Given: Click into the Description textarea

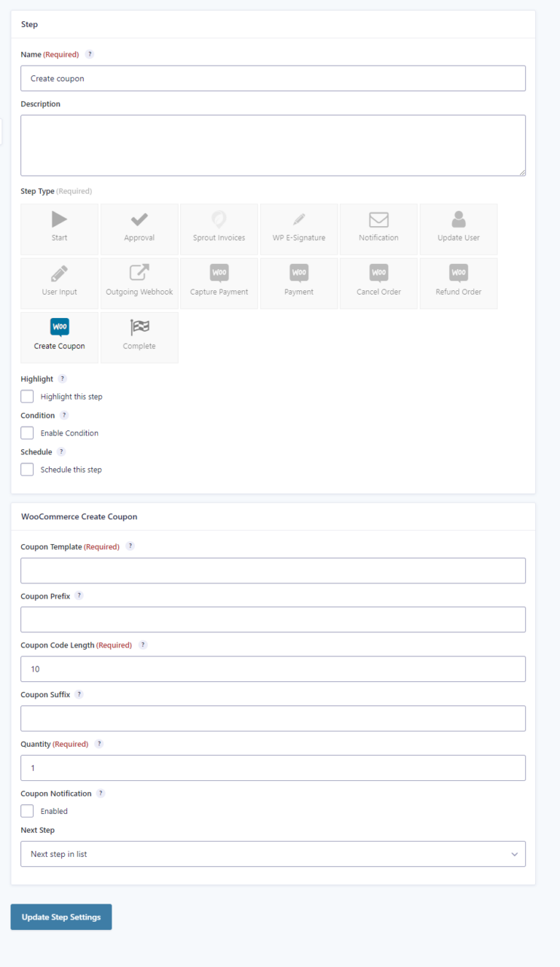Looking at the screenshot, I should coord(273,145).
